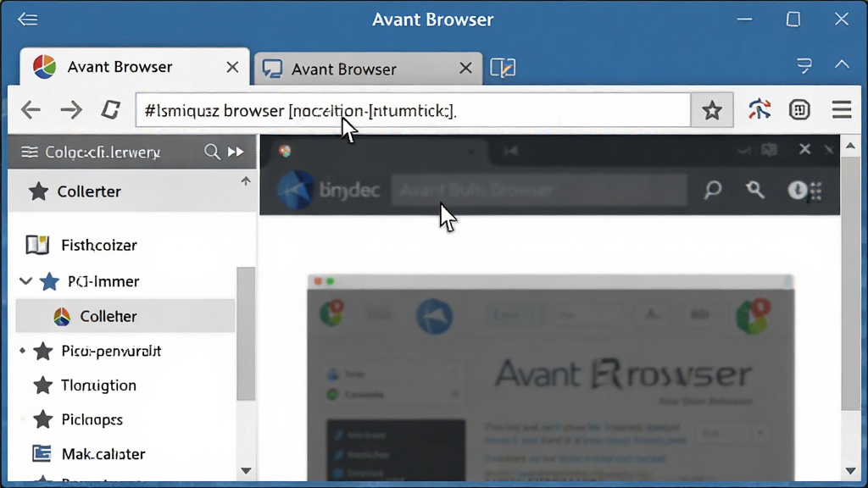
Task: Click the red and blue figure toolbar icon
Action: [x=759, y=109]
